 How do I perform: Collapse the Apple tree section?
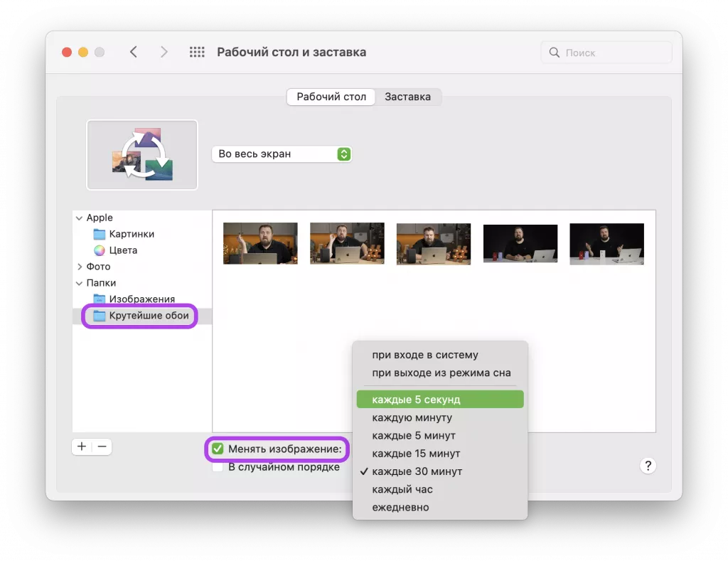click(80, 218)
